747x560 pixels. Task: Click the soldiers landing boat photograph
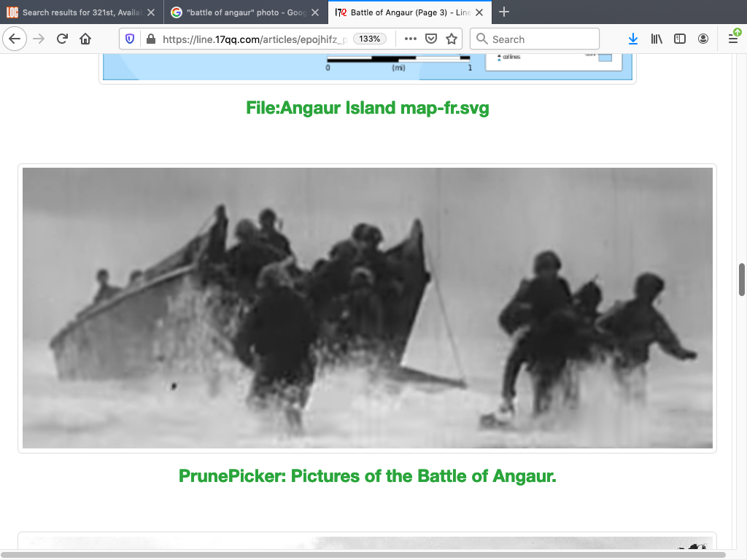tap(367, 308)
